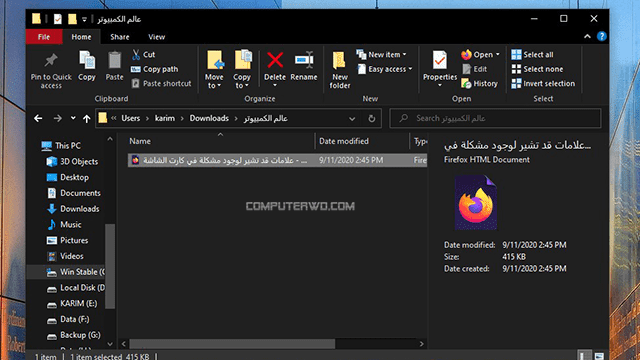Open Pictures in the sidebar
The width and height of the screenshot is (640, 360).
68,240
